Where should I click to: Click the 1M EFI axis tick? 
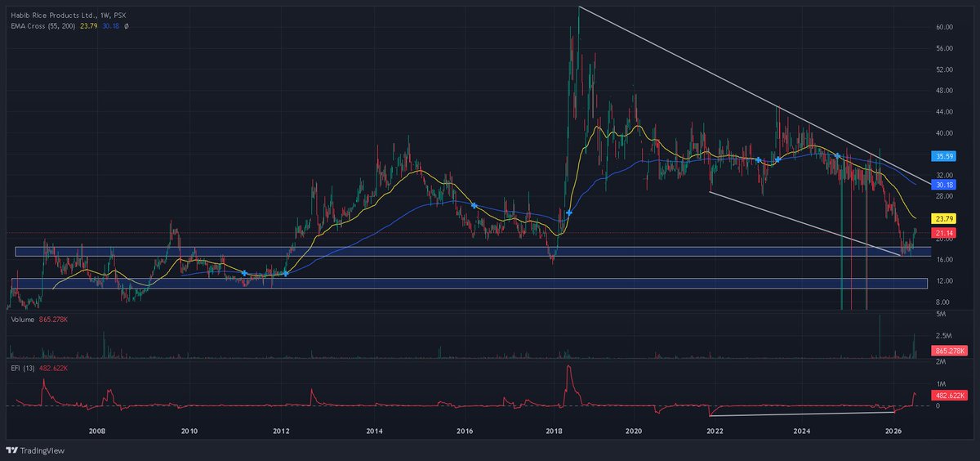coord(941,384)
